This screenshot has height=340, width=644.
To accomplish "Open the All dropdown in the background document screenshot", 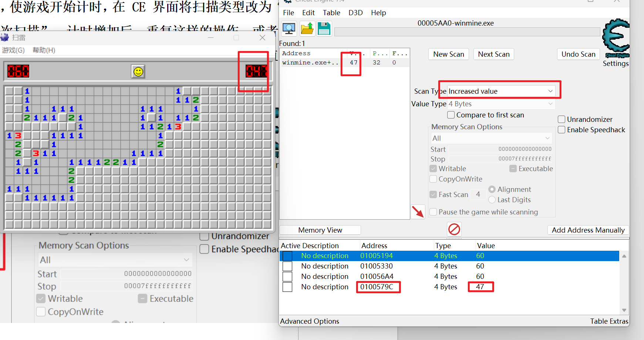I will [x=115, y=260].
